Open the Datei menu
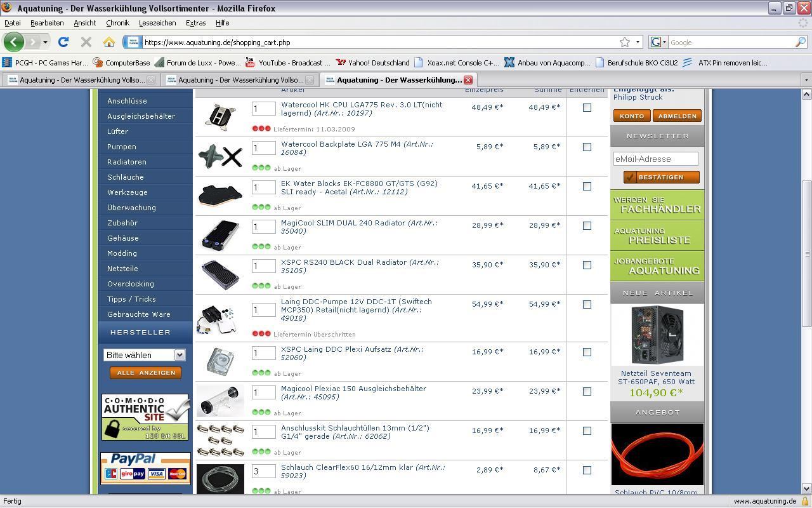The width and height of the screenshot is (812, 508). (x=12, y=23)
